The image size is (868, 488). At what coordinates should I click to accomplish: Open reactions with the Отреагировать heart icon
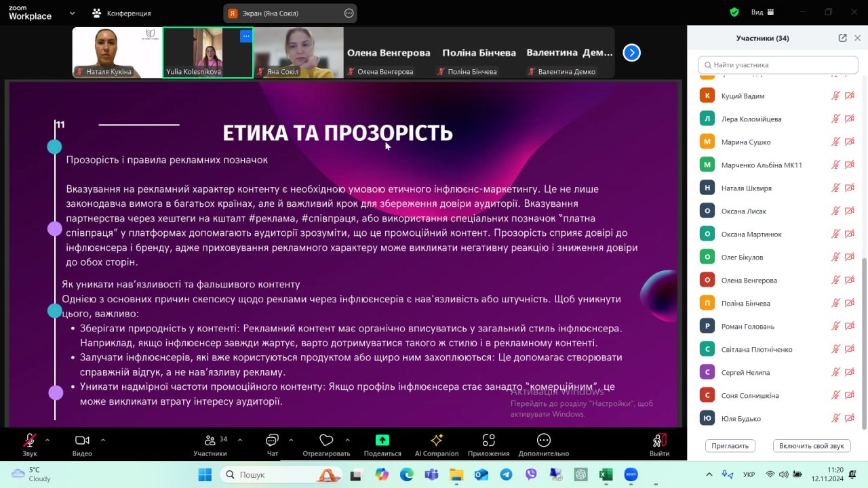[326, 444]
